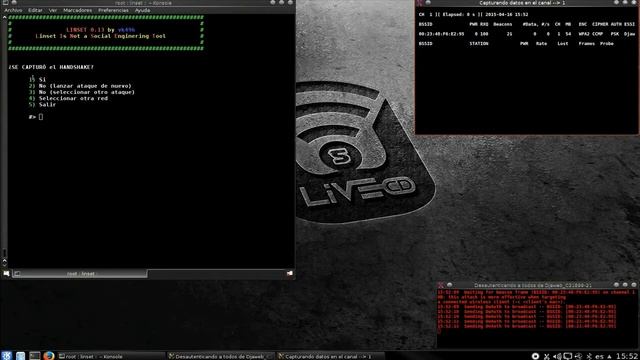Click the Probe column header in capture window
This screenshot has height=360, width=640.
pos(607,44)
